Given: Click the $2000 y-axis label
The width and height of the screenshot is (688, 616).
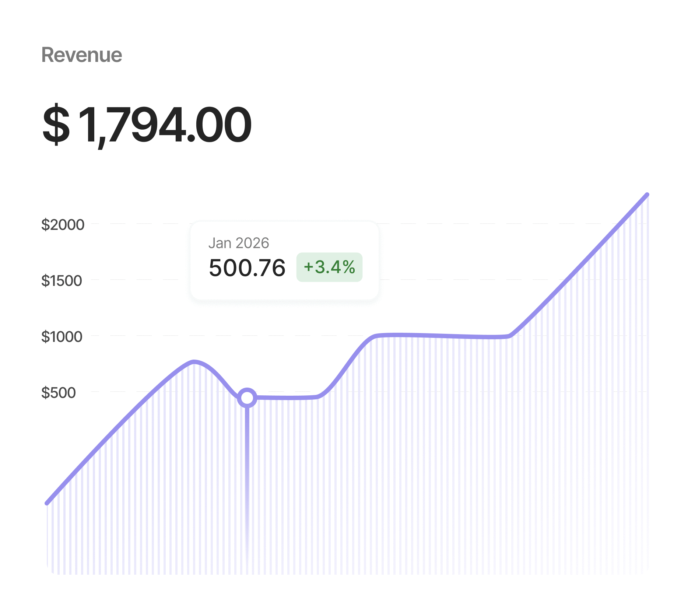Looking at the screenshot, I should click(x=63, y=225).
